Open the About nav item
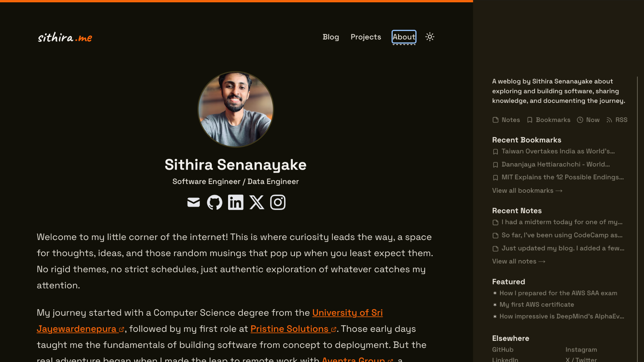This screenshot has height=362, width=644. 404,37
